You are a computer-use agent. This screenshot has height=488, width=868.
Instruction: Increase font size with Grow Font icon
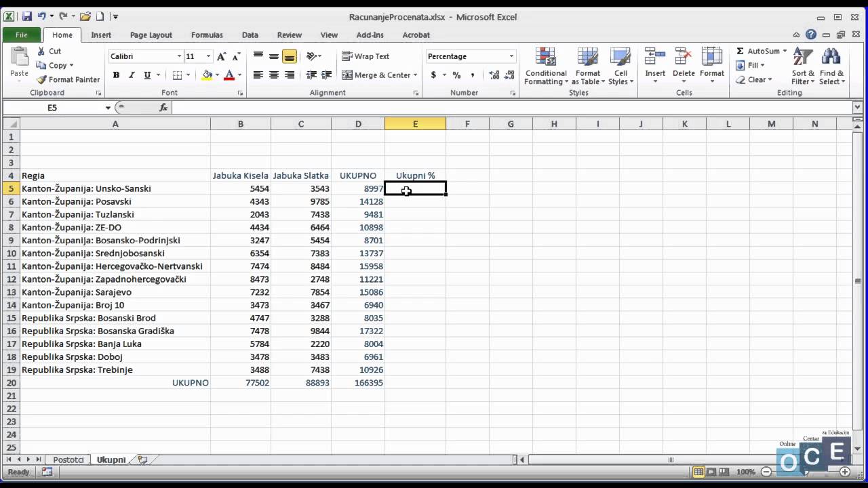221,56
